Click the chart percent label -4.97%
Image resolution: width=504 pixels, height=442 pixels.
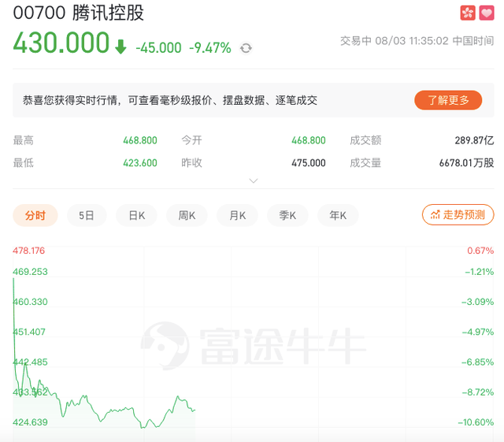(478, 332)
